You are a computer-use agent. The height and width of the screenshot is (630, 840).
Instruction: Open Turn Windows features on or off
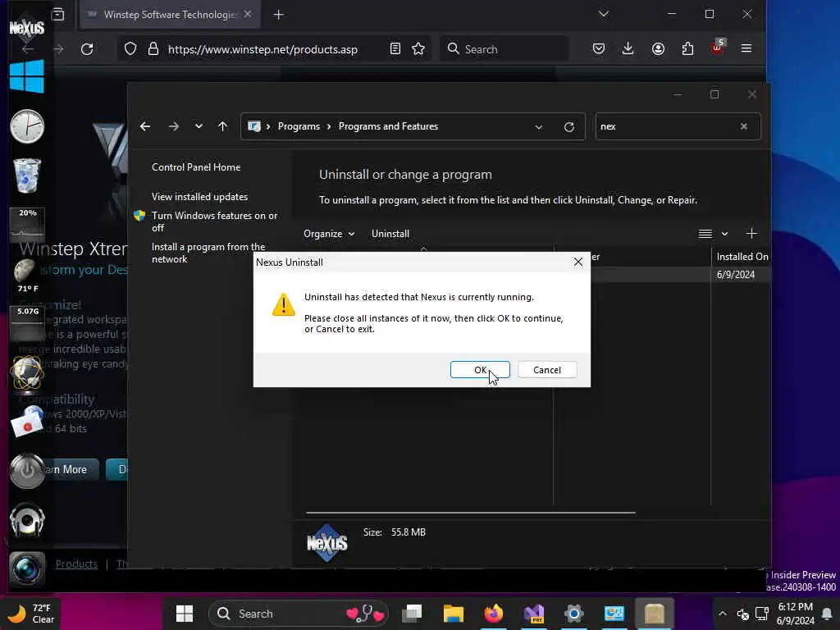click(x=214, y=221)
